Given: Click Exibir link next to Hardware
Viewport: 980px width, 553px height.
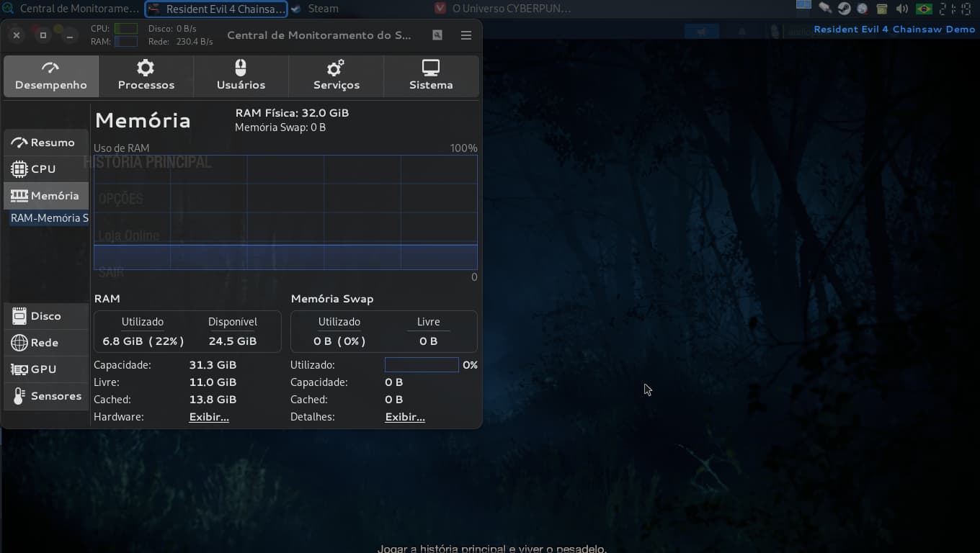Looking at the screenshot, I should pos(209,417).
